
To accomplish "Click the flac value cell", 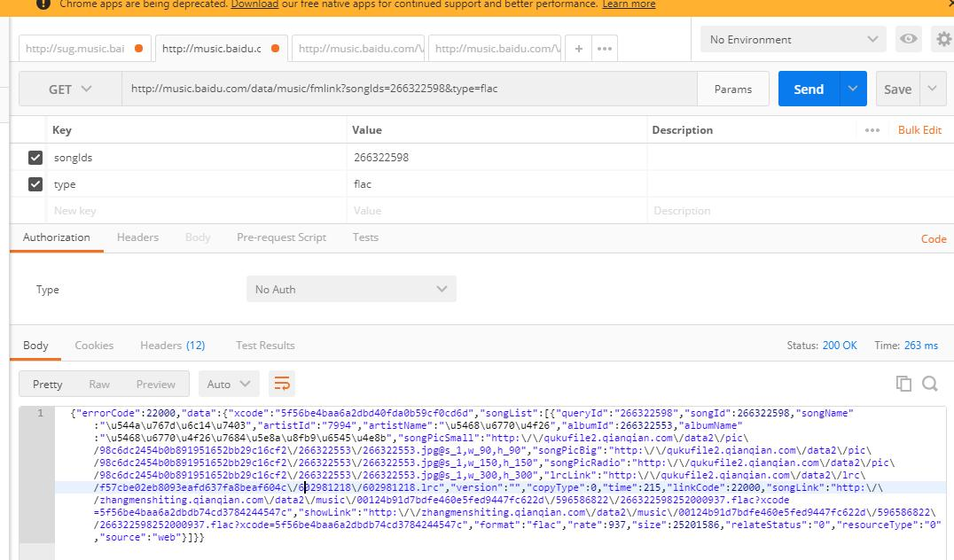I will (497, 184).
